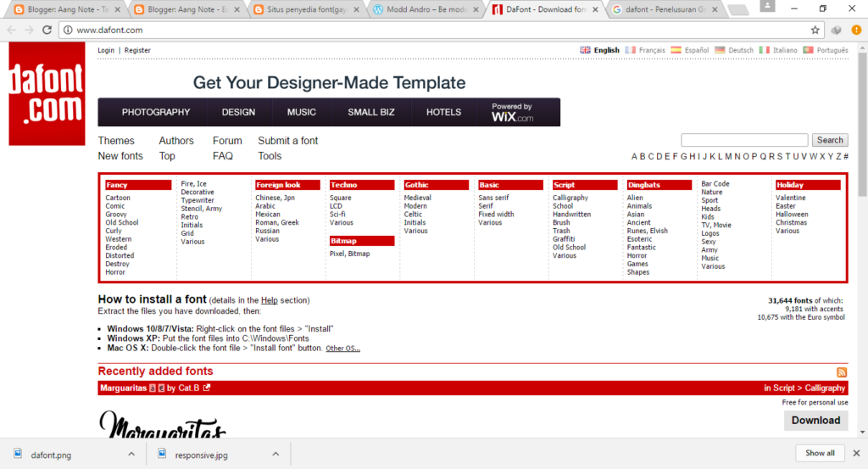Open the FAQ page
868x469 pixels.
(x=223, y=156)
